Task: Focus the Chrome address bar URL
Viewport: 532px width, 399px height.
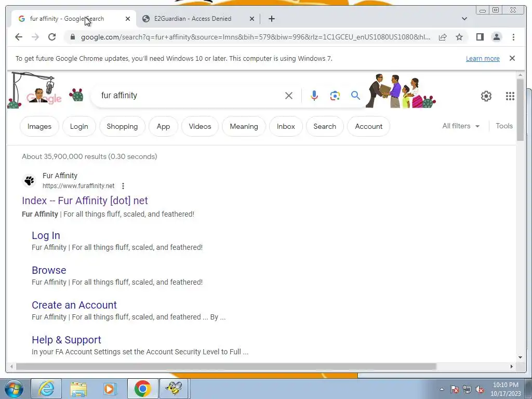Action: click(x=256, y=37)
